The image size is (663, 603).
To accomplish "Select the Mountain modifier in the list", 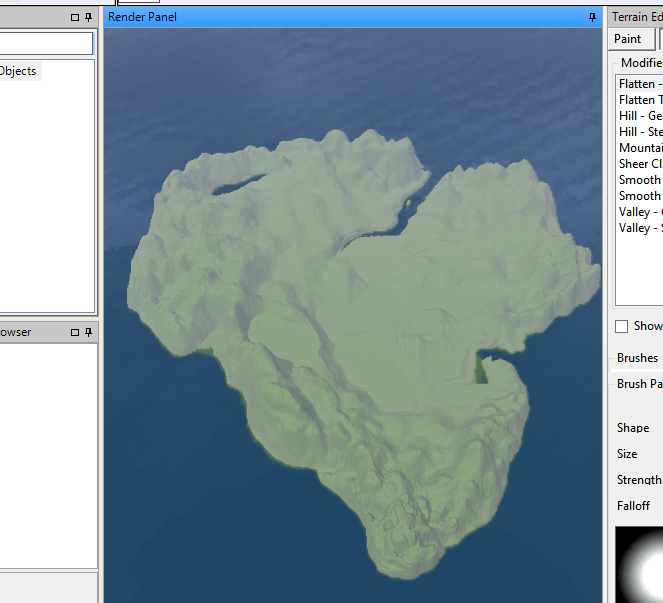I will point(640,148).
